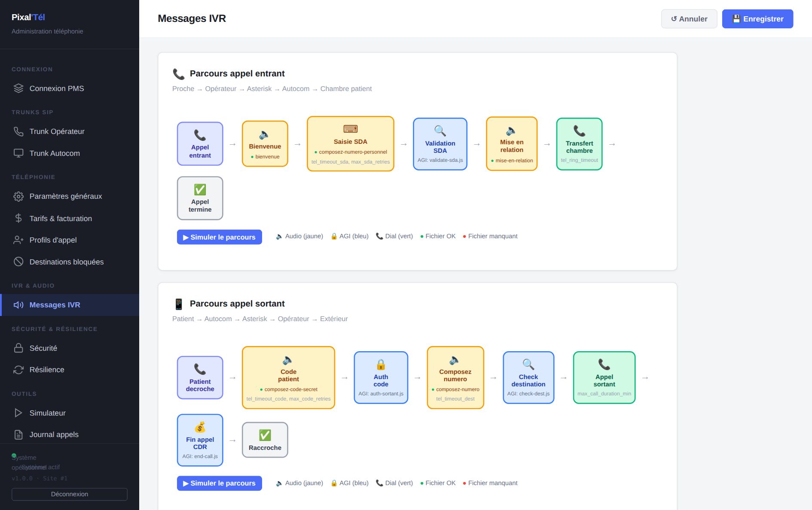Click the Annuler button
The height and width of the screenshot is (510, 812).
[689, 19]
